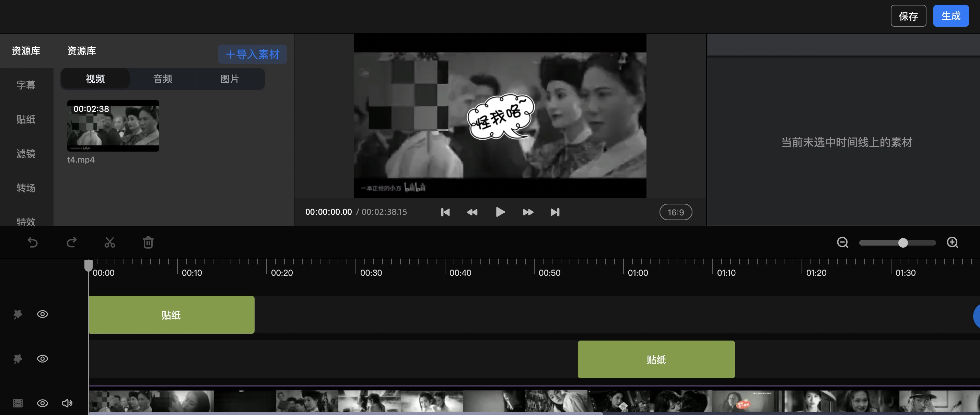This screenshot has width=980, height=415.
Task: Select the t4.mp4 video thumbnail
Action: [113, 126]
